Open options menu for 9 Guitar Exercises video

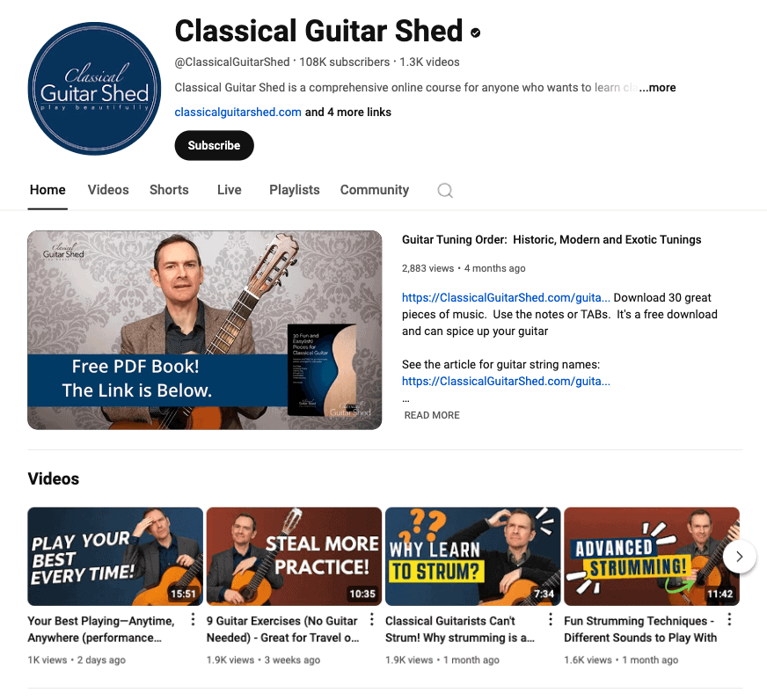[x=372, y=619]
